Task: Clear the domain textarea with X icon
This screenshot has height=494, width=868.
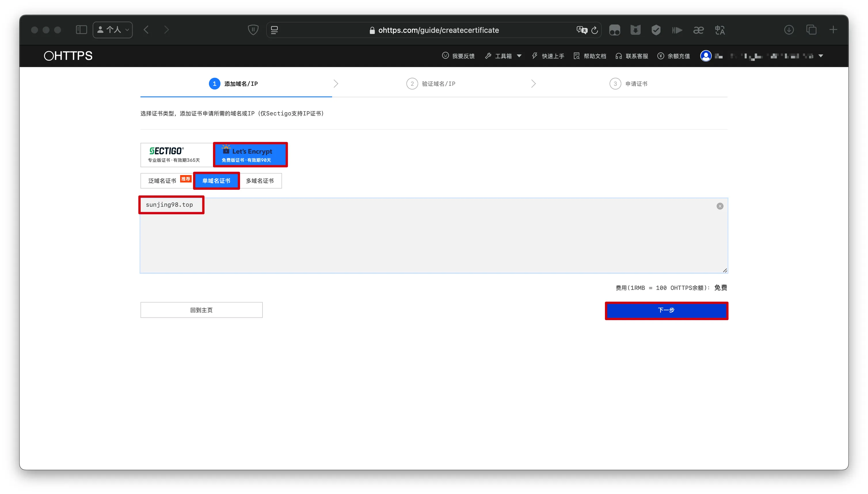Action: point(720,206)
